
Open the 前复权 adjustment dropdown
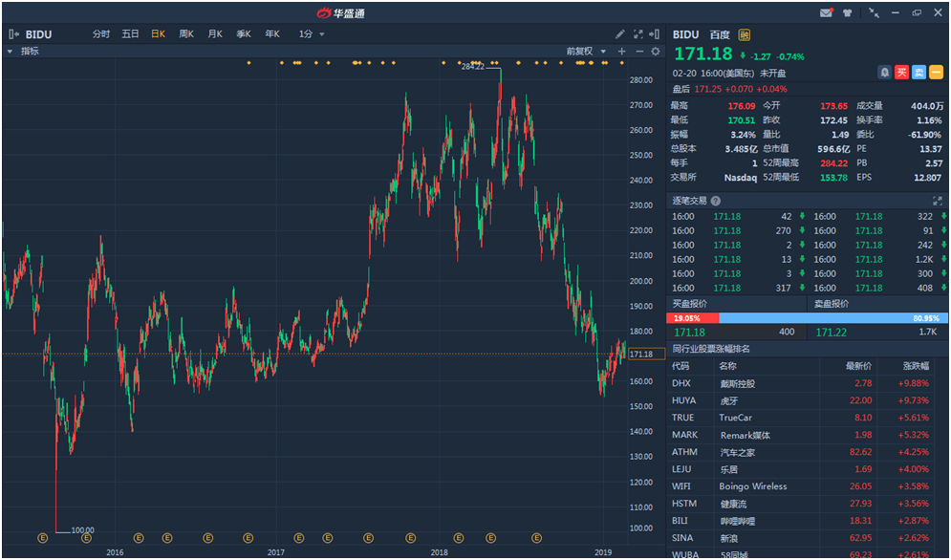[585, 52]
